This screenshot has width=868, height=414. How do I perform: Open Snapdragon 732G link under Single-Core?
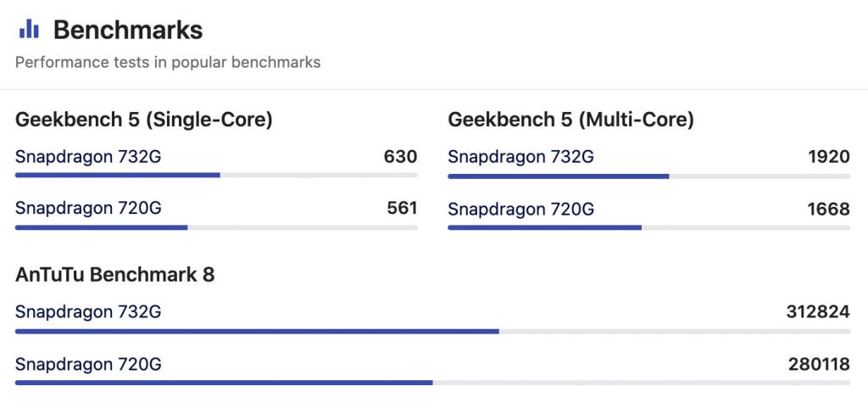(88, 157)
